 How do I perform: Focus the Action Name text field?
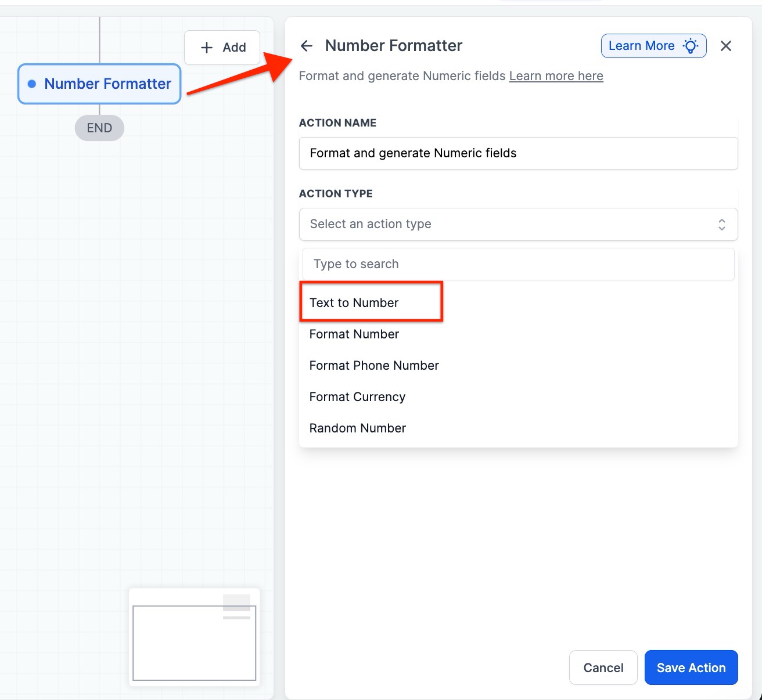(517, 153)
